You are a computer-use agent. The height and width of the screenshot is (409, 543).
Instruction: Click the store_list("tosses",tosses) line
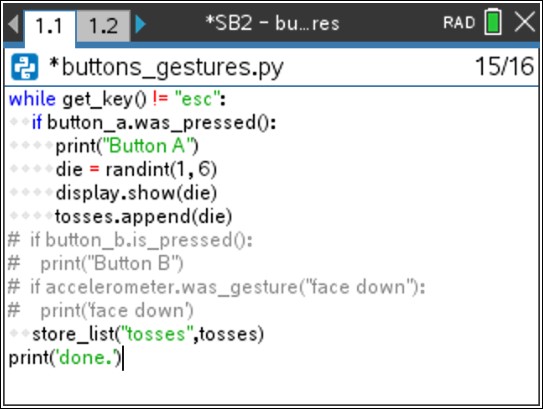[148, 334]
